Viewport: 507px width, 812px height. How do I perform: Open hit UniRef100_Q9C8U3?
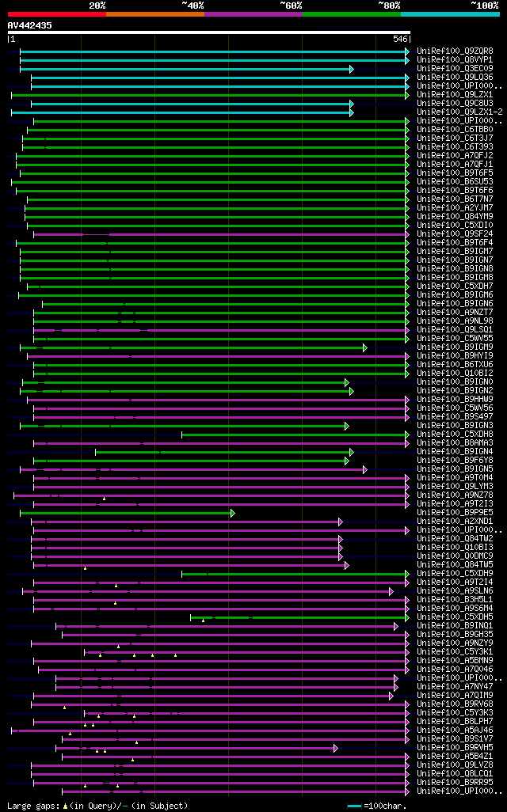456,104
